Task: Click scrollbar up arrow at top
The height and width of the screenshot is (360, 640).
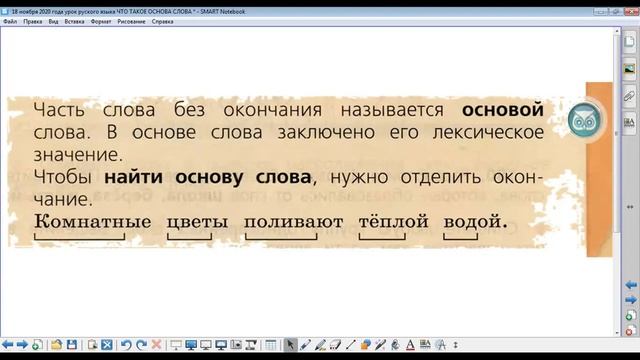Action: (617, 31)
